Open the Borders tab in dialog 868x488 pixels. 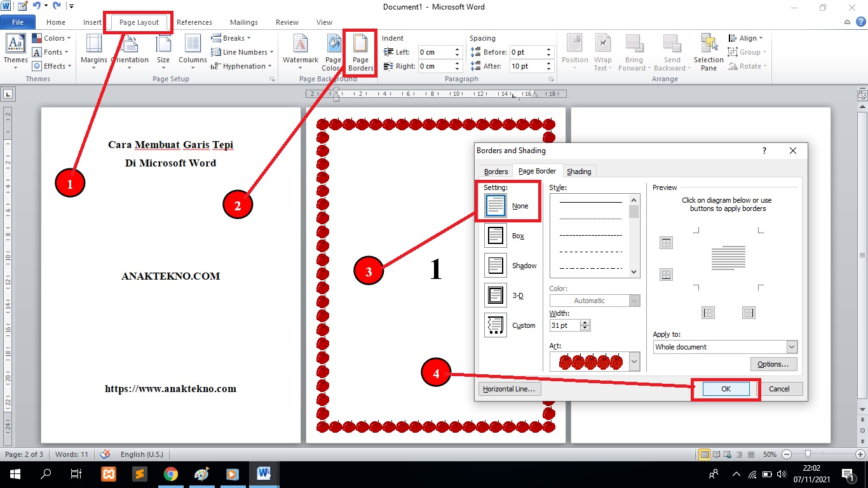tap(496, 172)
